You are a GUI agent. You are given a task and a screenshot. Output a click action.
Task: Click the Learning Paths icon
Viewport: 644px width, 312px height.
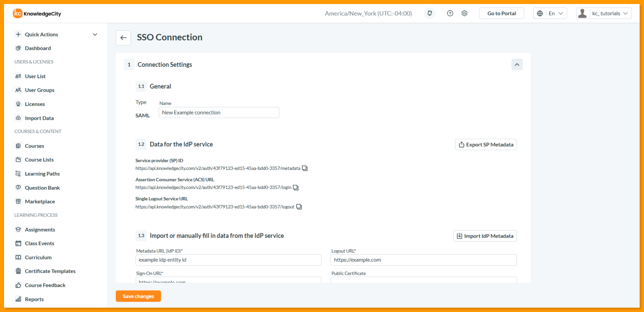point(18,174)
